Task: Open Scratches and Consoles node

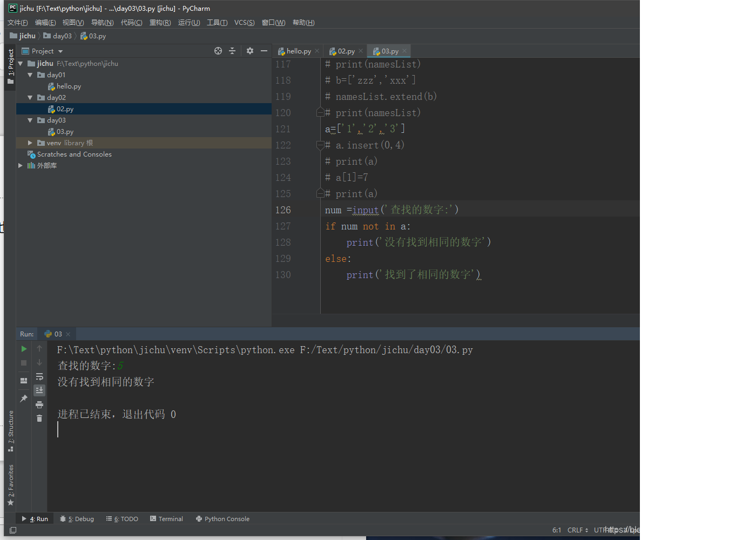Action: (x=75, y=154)
